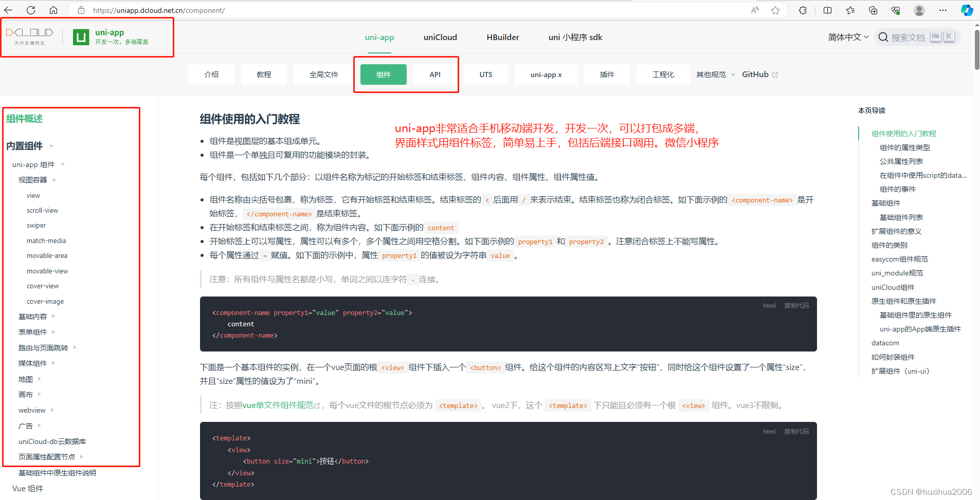Image resolution: width=980 pixels, height=500 pixels.
Task: Open the swiper sidebar item
Action: [x=36, y=226]
